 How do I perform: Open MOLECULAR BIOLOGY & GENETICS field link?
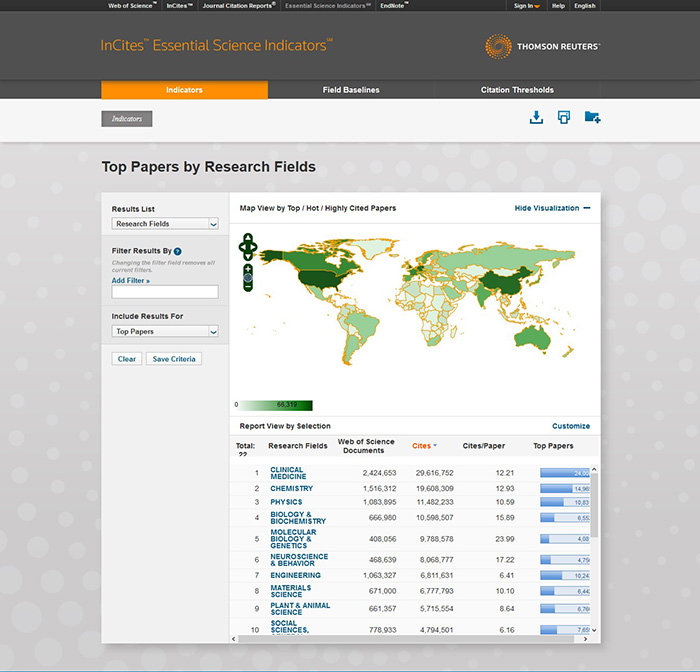293,539
